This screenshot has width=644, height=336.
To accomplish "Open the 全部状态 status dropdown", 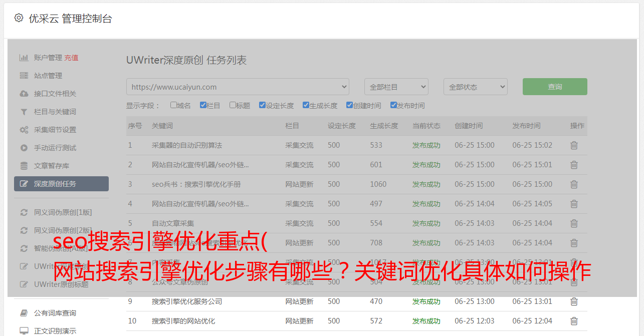I will (475, 87).
